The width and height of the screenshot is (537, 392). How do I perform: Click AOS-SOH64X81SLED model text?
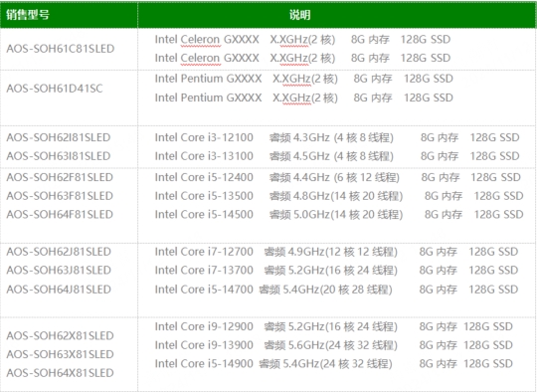click(60, 373)
